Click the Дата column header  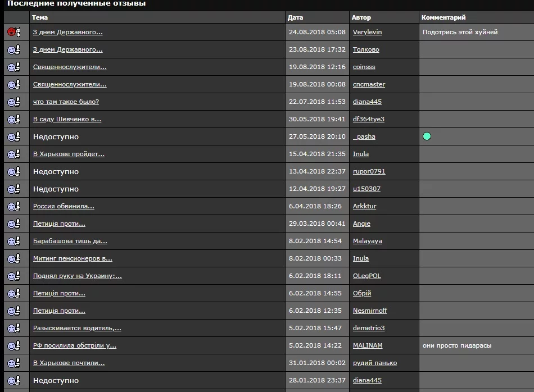(295, 17)
